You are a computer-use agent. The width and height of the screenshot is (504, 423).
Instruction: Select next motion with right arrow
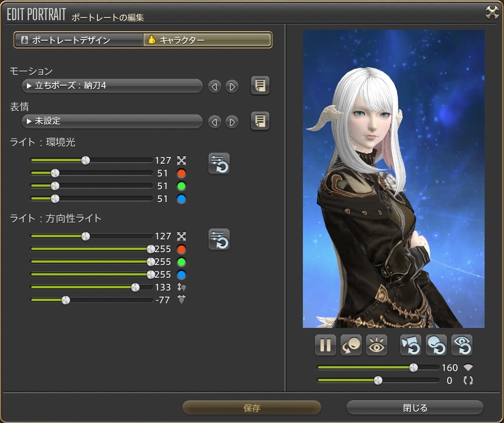pyautogui.click(x=231, y=87)
